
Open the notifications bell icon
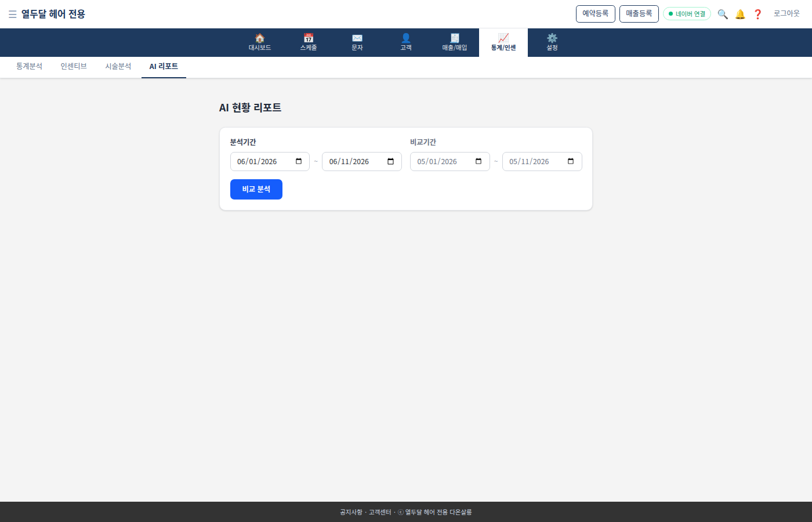(x=740, y=14)
